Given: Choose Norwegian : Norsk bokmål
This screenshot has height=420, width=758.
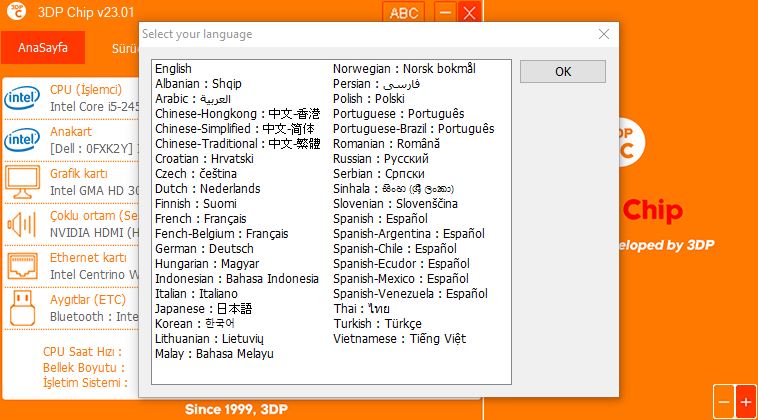Looking at the screenshot, I should (404, 69).
